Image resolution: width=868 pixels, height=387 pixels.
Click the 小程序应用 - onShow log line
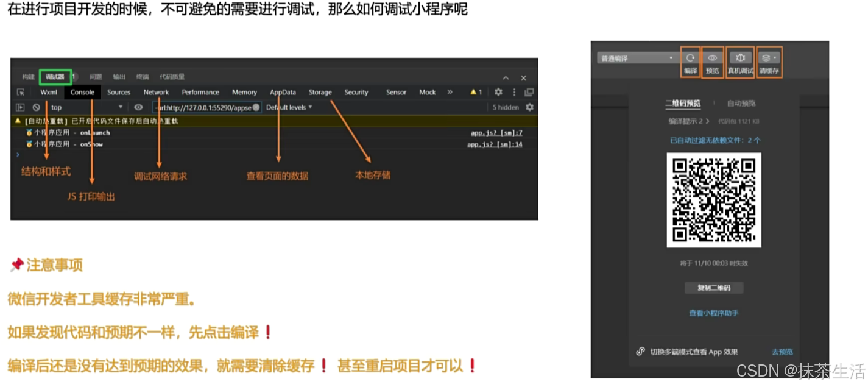[x=64, y=144]
